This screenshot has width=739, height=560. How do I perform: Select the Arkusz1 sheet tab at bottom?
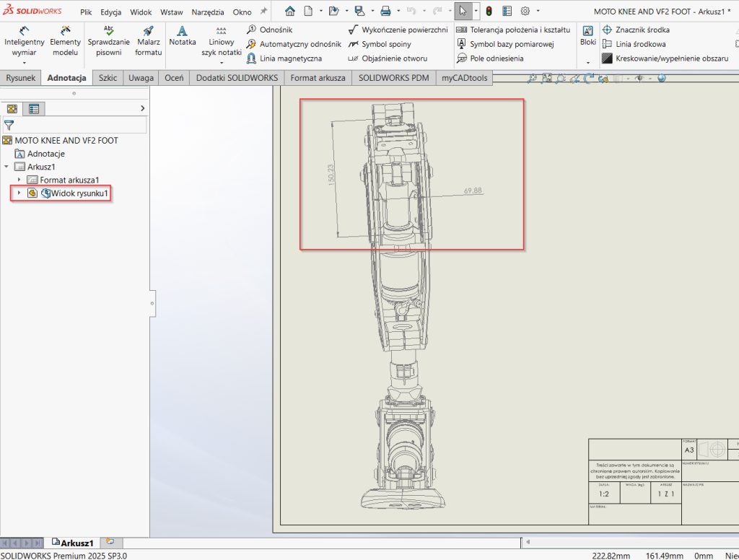(x=73, y=542)
